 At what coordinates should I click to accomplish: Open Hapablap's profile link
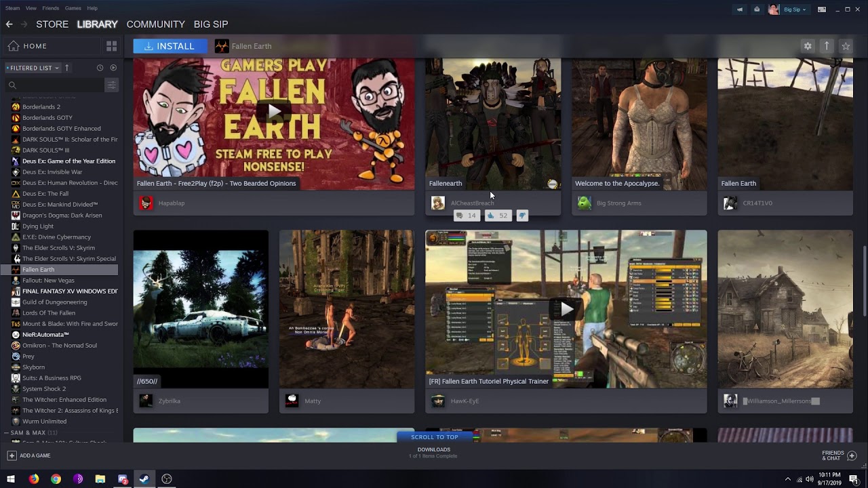(x=172, y=203)
